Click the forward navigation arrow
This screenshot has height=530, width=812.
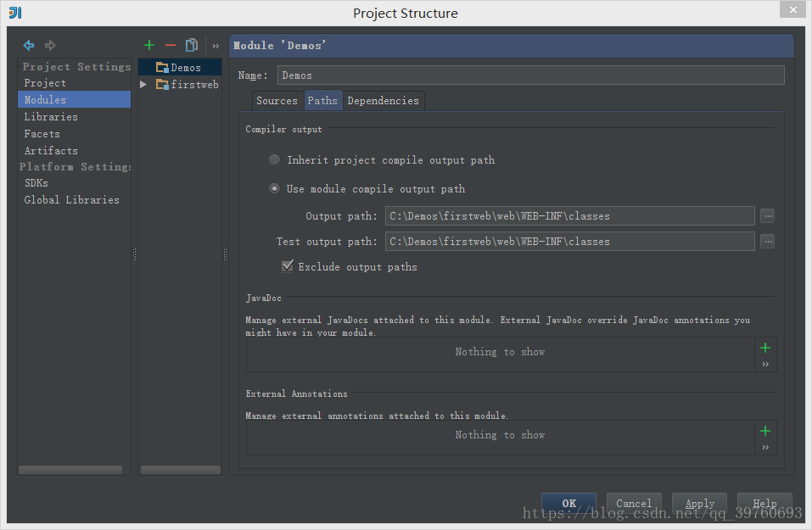coord(50,46)
